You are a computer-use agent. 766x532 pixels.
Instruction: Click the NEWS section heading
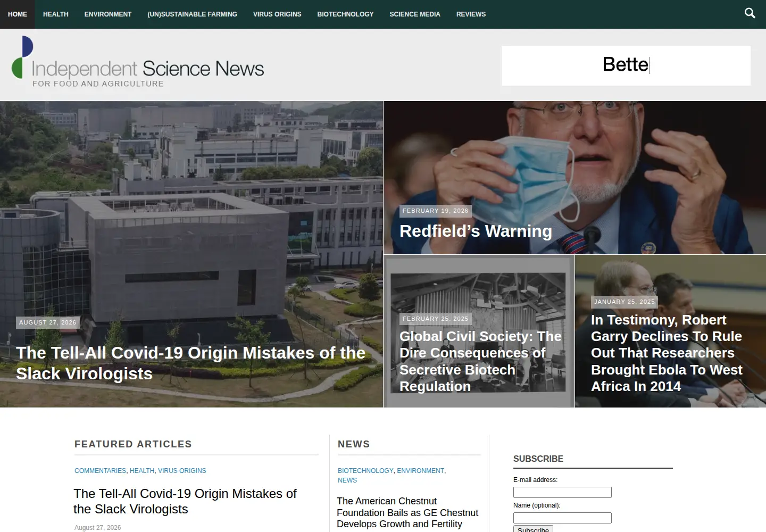354,444
